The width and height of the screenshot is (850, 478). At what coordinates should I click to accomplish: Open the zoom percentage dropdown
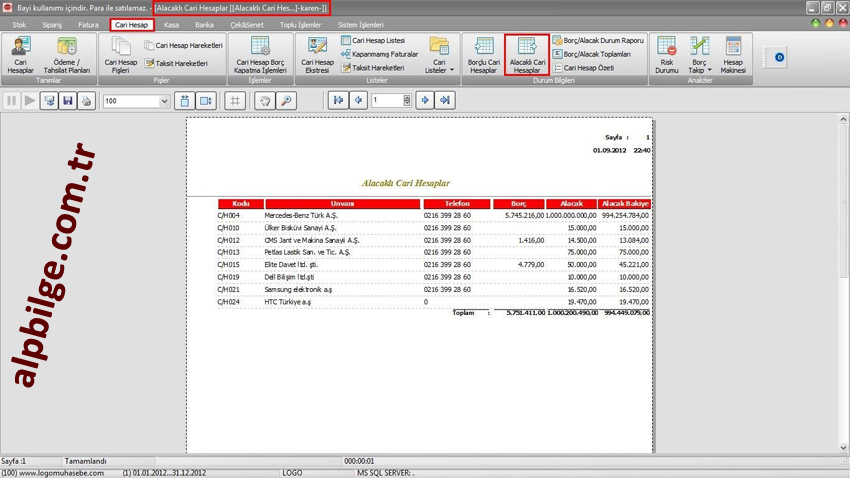[164, 101]
